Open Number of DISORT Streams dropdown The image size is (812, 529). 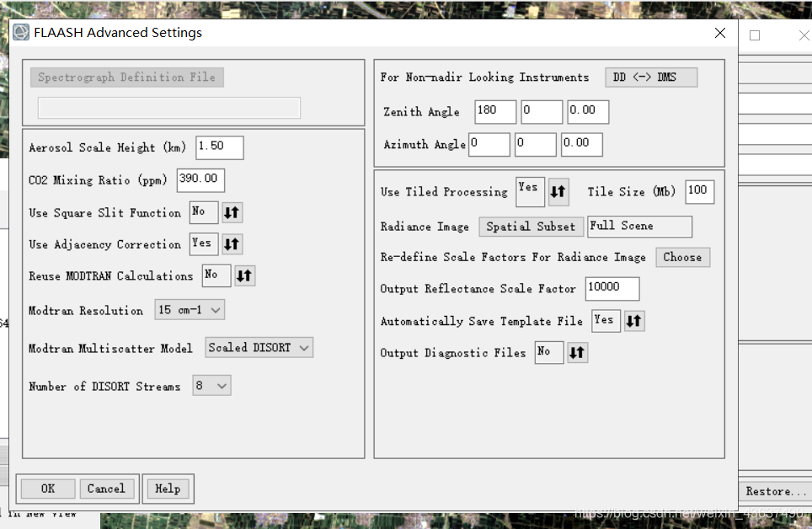(211, 386)
